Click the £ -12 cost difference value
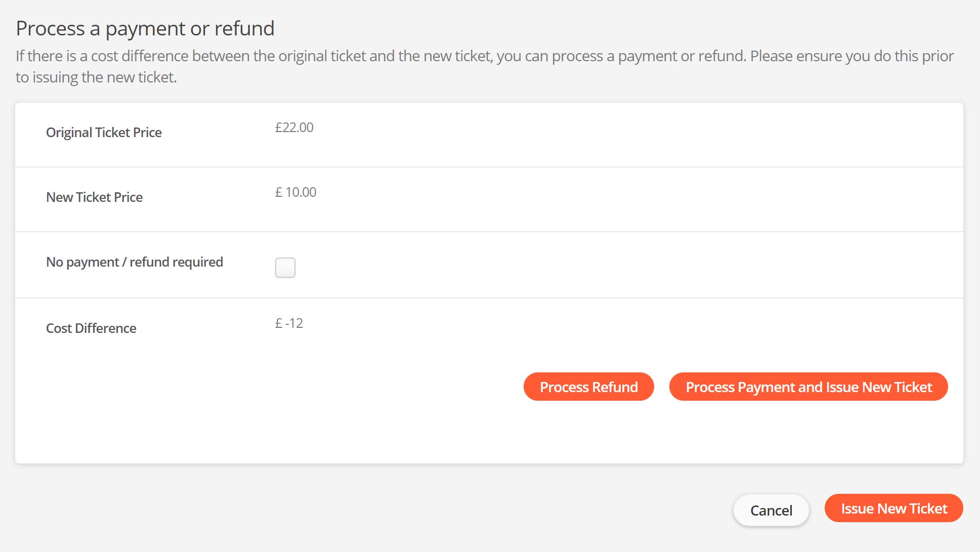This screenshot has height=552, width=980. (289, 323)
